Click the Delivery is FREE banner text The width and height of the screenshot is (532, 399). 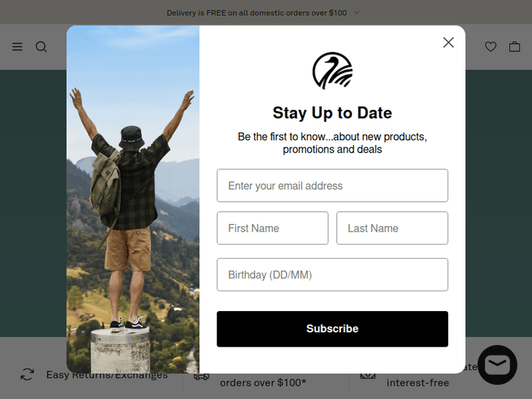pos(257,13)
